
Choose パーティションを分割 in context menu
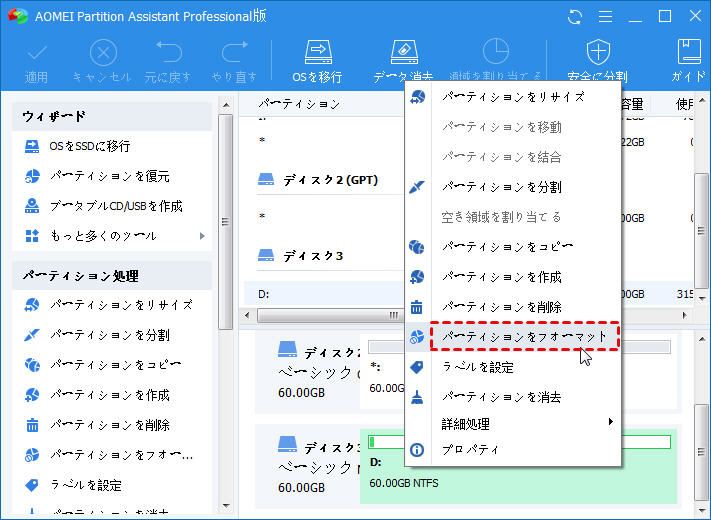pyautogui.click(x=513, y=187)
